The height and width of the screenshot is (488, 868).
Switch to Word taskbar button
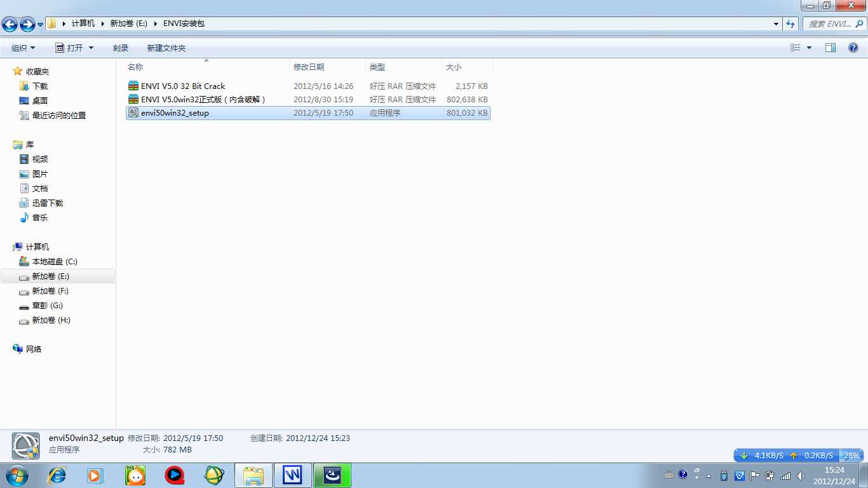coord(292,475)
